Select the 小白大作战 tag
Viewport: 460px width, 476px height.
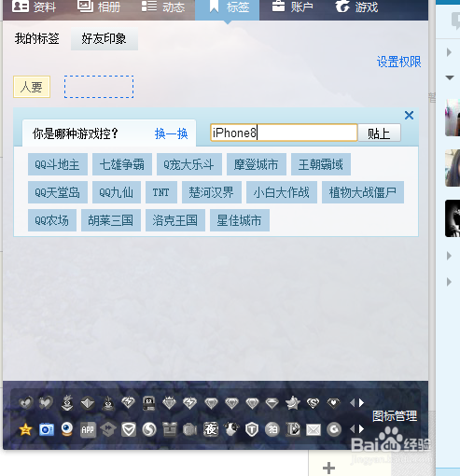click(282, 192)
